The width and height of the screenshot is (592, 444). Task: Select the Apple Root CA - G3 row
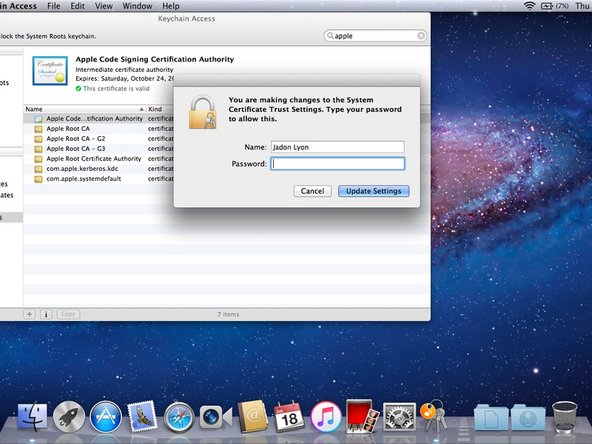pyautogui.click(x=99, y=149)
